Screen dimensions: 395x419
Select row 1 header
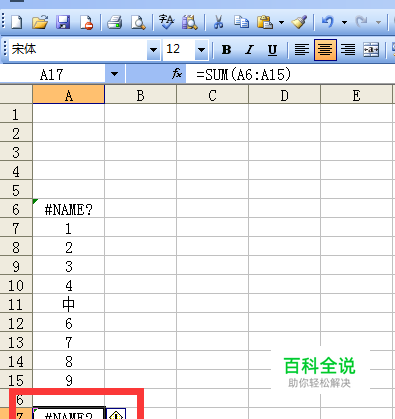[x=16, y=114]
